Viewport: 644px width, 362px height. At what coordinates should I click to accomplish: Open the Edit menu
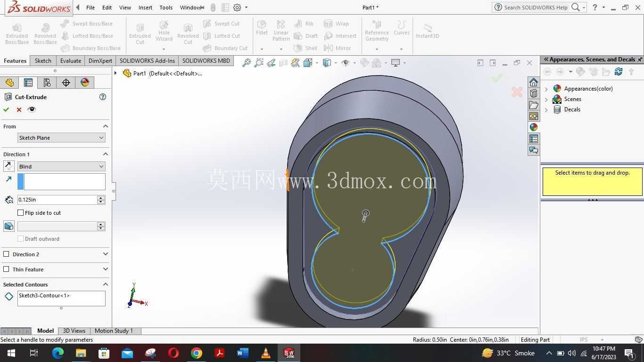pyautogui.click(x=107, y=8)
